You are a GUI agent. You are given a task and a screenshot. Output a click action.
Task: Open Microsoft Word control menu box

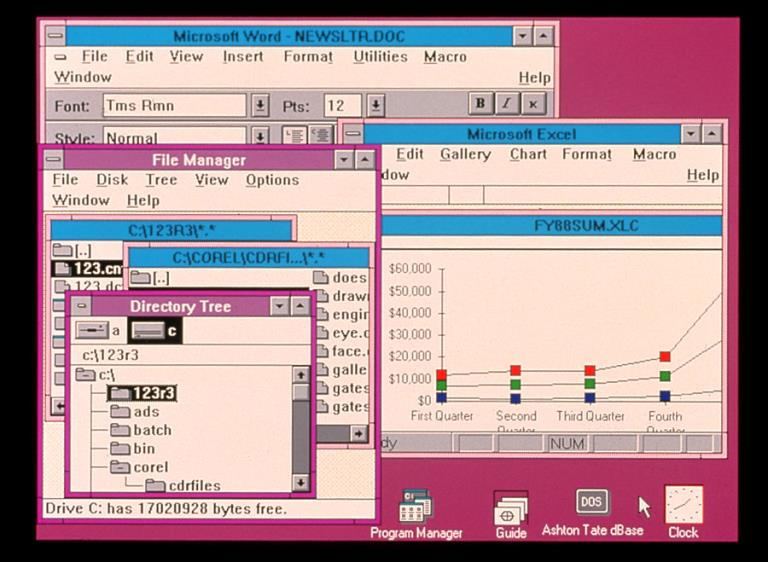pos(55,36)
